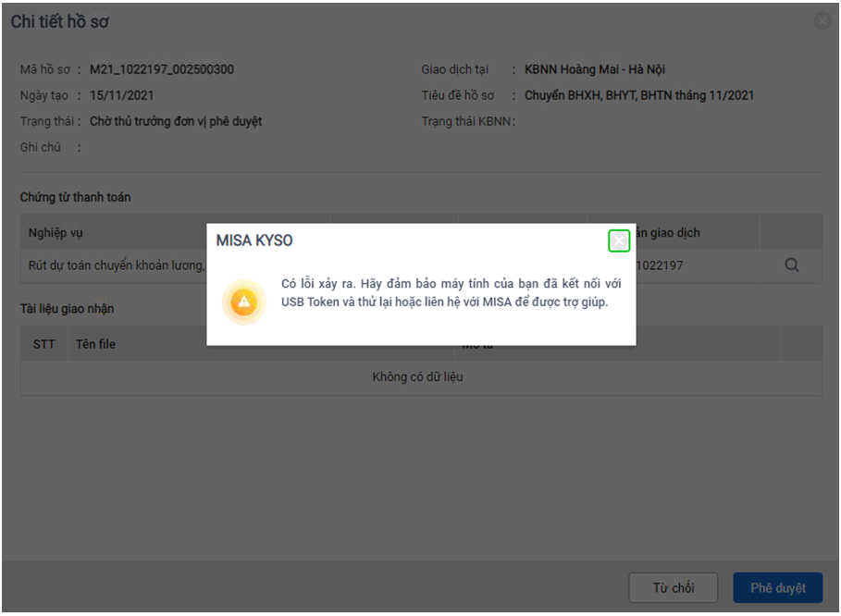This screenshot has width=841, height=616.
Task: Click the Phê duyệt button
Action: [778, 587]
